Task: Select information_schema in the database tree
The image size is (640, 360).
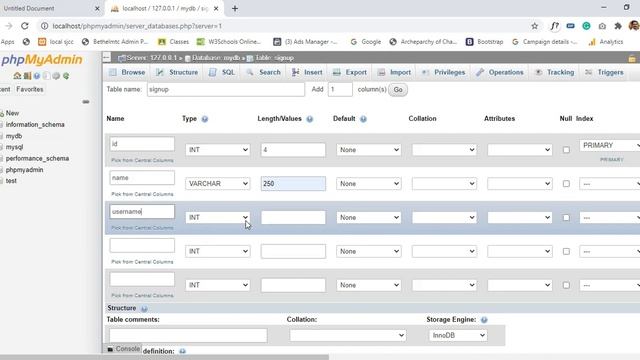Action: 35,124
